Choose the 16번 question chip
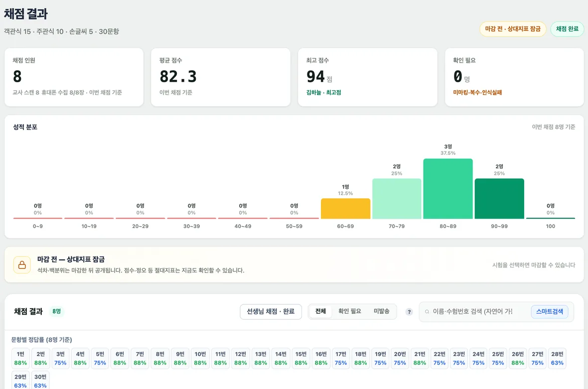The width and height of the screenshot is (588, 389). coord(321,358)
